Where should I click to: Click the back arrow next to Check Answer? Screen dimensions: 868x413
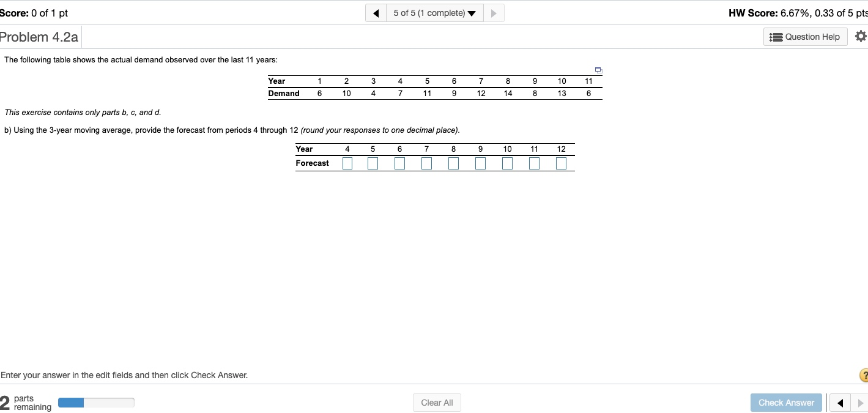pos(840,403)
